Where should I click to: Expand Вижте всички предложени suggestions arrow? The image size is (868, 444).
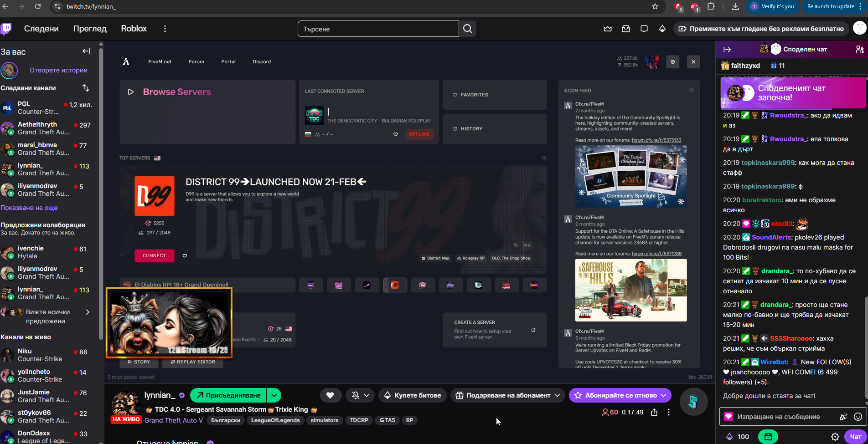[88, 312]
